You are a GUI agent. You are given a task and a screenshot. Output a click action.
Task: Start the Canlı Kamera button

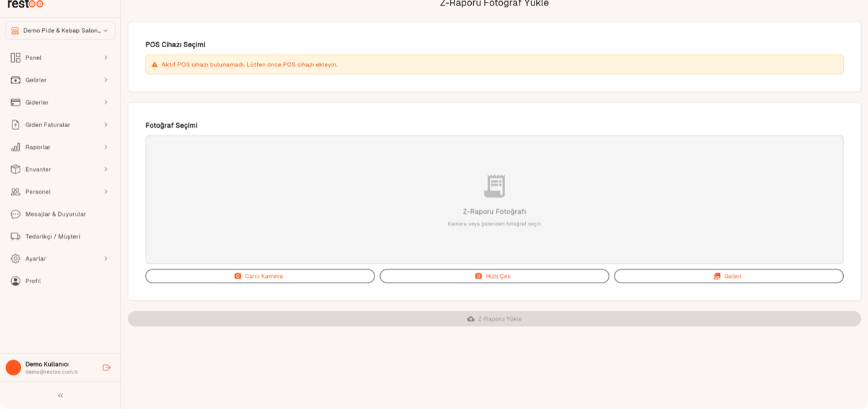click(260, 276)
